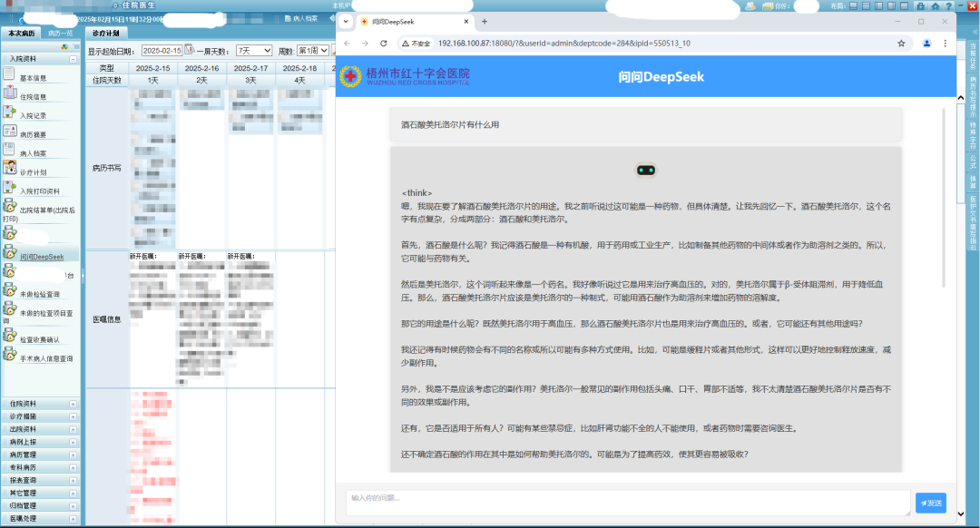Open the browser three-dot menu
Screen dimensions: 980x528
pos(945,44)
